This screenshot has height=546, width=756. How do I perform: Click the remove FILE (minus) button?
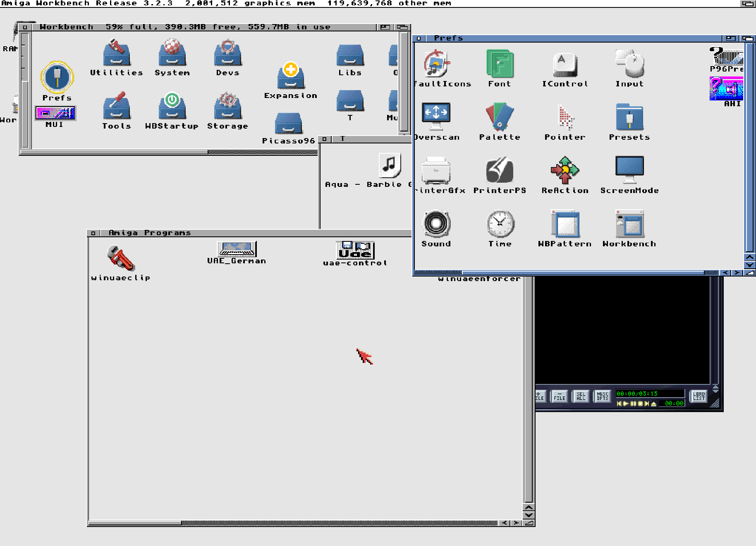point(559,396)
